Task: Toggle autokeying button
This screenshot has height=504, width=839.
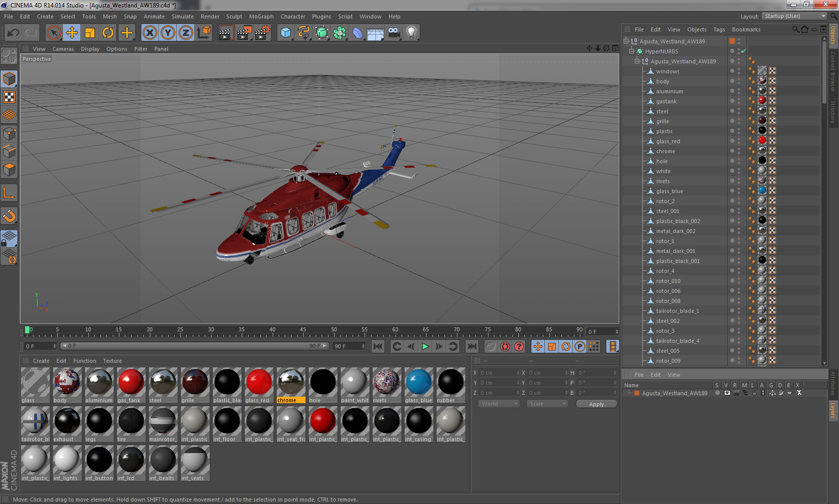Action: 505,346
